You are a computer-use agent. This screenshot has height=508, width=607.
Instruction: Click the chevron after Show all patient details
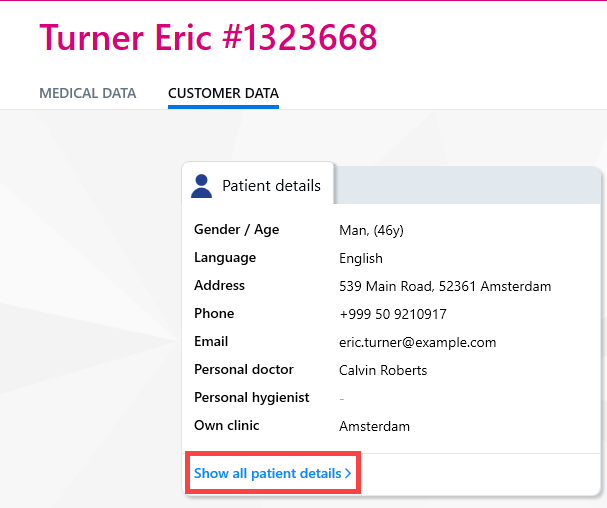pos(348,473)
